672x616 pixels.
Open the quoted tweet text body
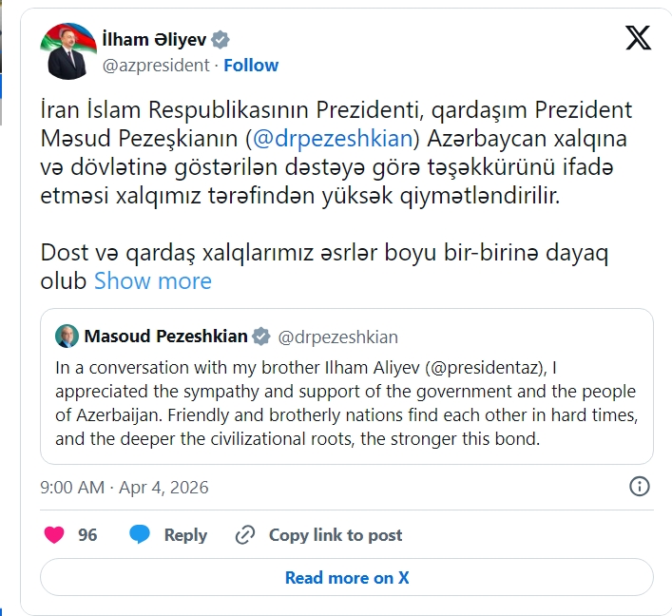pos(346,403)
